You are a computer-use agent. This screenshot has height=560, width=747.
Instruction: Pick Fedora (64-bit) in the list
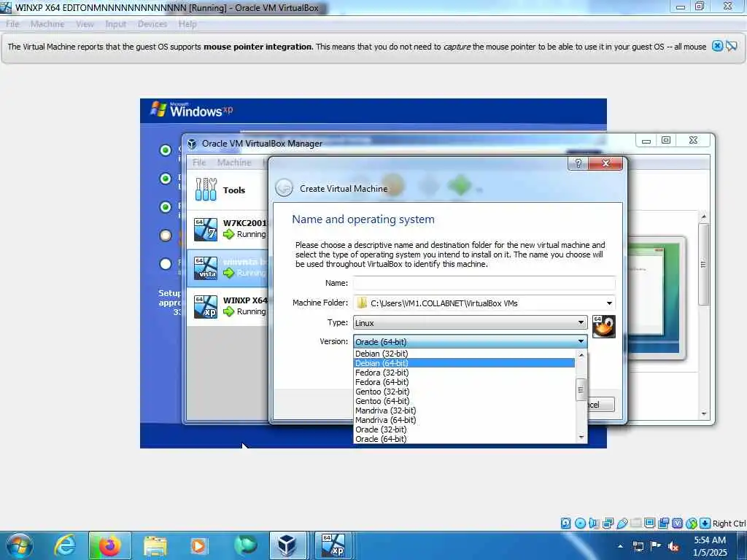[x=465, y=382]
